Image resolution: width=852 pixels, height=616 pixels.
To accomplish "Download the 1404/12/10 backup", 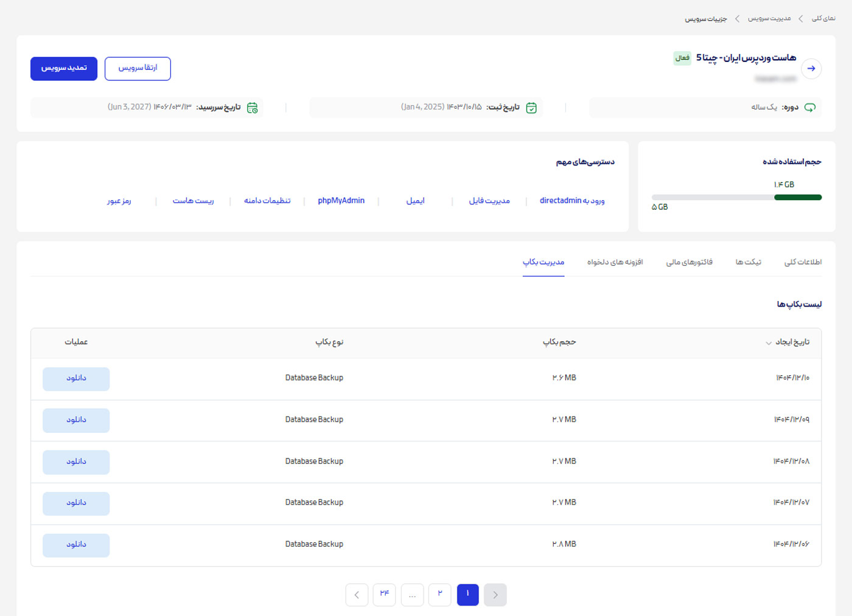I will (x=76, y=378).
